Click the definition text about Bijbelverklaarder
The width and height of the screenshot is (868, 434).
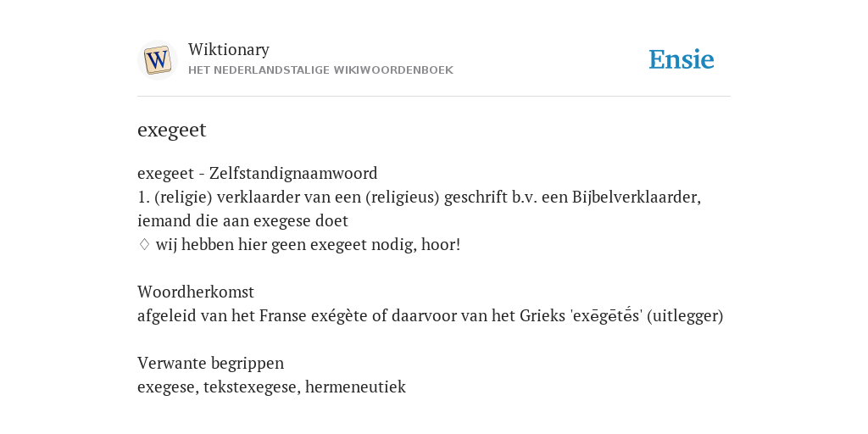pos(419,197)
